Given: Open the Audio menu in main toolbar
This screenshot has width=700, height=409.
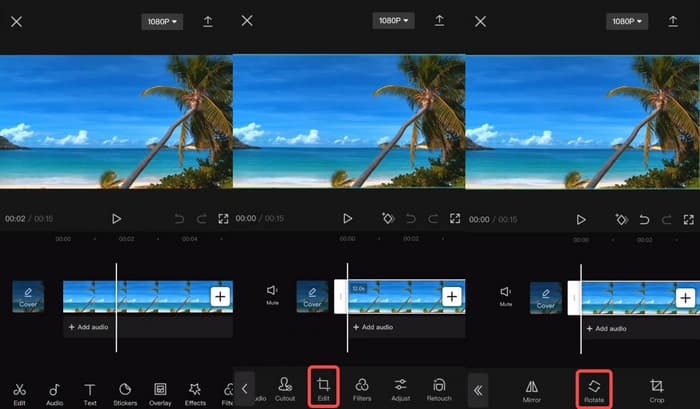Looking at the screenshot, I should 54,390.
